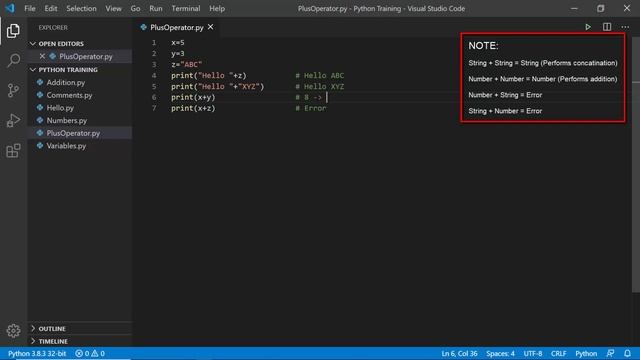Open the Help menu

(x=217, y=8)
